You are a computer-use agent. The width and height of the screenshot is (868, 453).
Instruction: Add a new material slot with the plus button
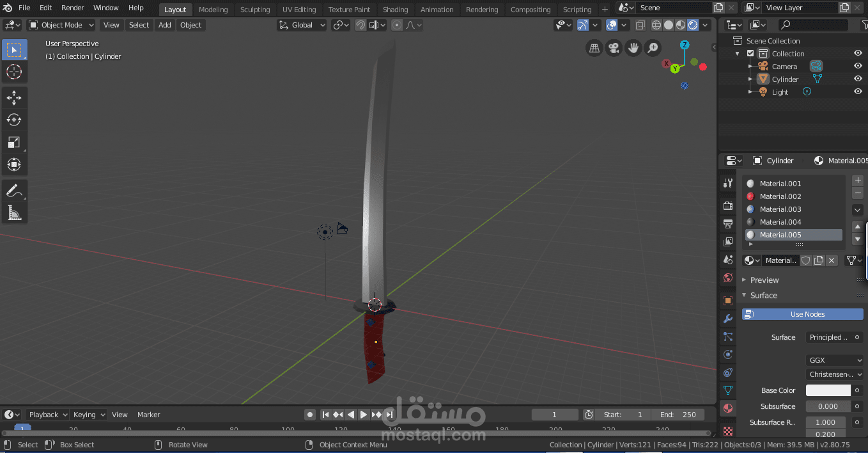[857, 180]
